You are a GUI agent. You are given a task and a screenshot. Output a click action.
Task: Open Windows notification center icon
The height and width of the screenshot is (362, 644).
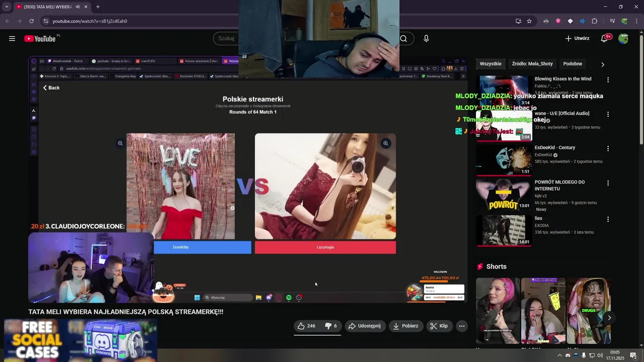(633, 355)
